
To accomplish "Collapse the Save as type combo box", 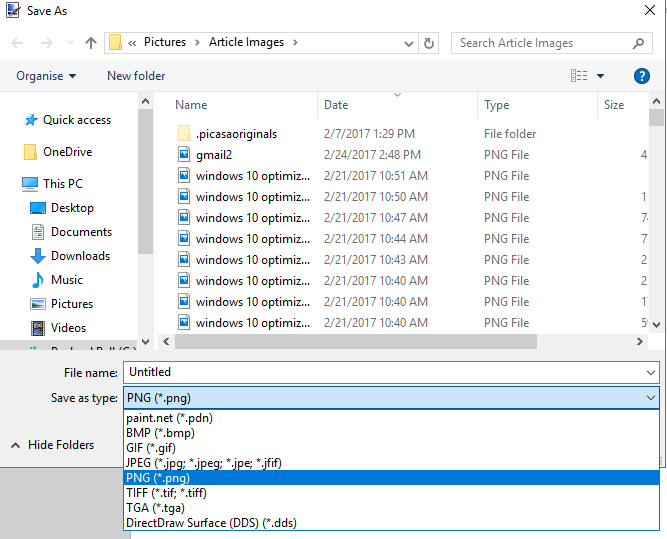I will point(651,398).
